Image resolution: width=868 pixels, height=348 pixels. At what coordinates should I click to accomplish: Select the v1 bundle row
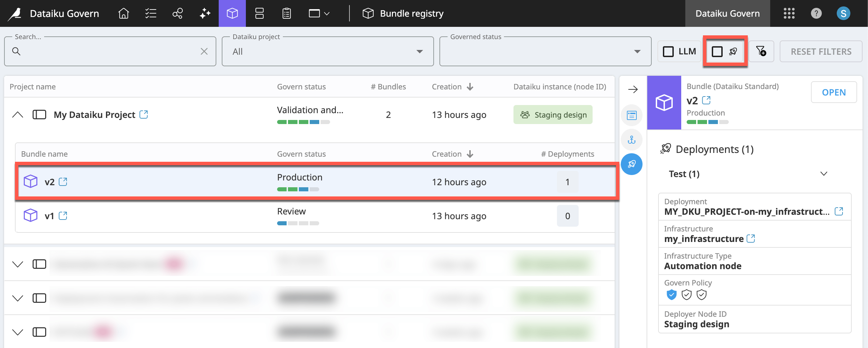coord(315,216)
